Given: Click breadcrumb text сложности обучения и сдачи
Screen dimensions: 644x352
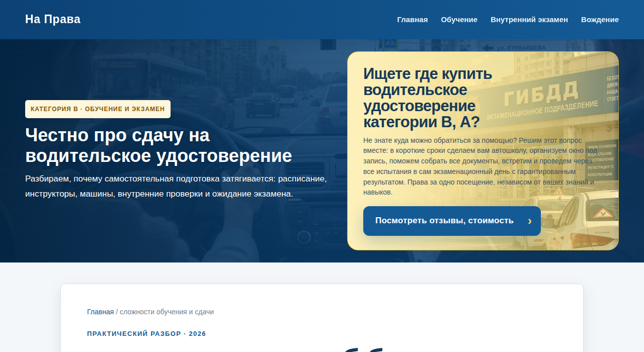Looking at the screenshot, I should (x=167, y=312).
